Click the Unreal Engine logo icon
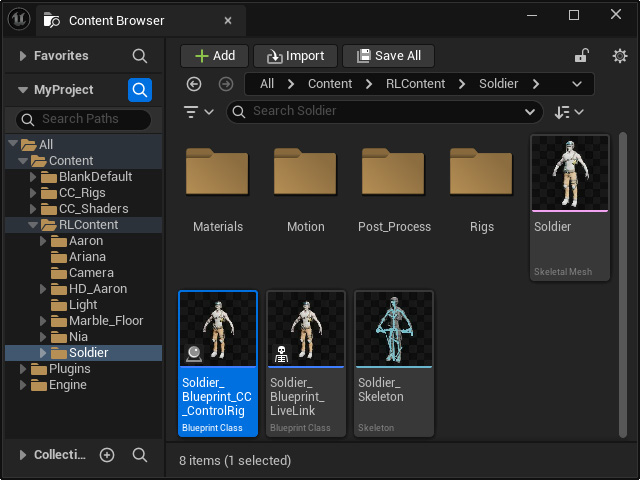This screenshot has height=480, width=640. point(19,19)
